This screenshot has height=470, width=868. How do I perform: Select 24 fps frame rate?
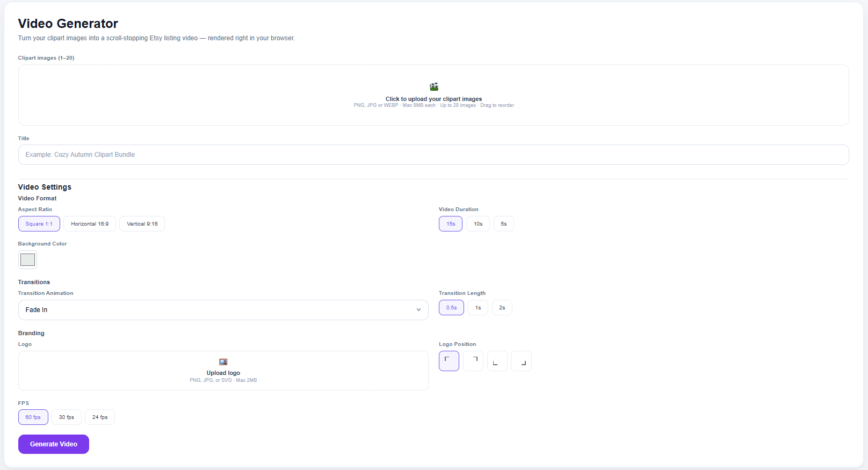pyautogui.click(x=100, y=417)
